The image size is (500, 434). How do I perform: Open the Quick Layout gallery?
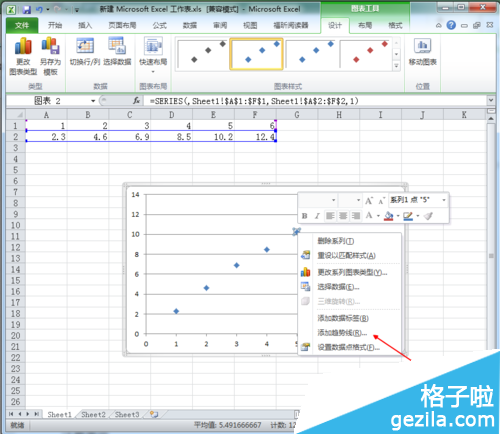pyautogui.click(x=153, y=55)
